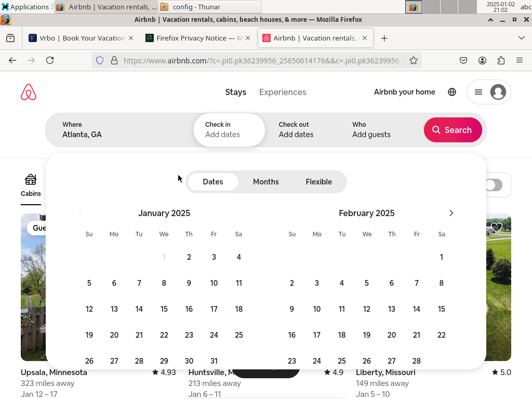
Task: Close the Vrbo tab
Action: pyautogui.click(x=131, y=38)
